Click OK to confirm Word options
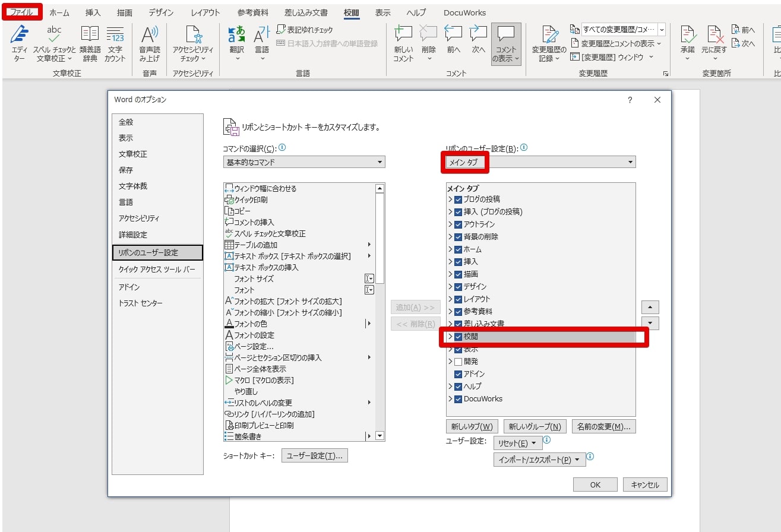This screenshot has height=532, width=781. 595,484
